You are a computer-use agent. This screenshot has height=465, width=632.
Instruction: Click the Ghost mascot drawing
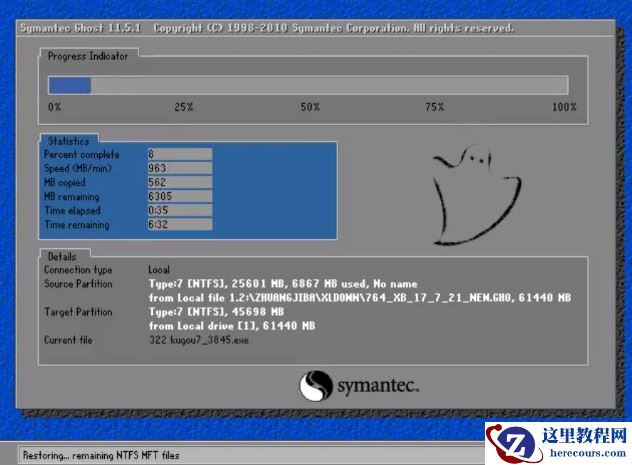[477, 195]
